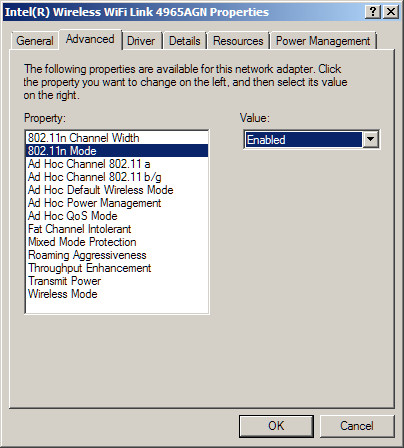Confirm changes with the OK button
The height and width of the screenshot is (448, 404).
click(276, 426)
